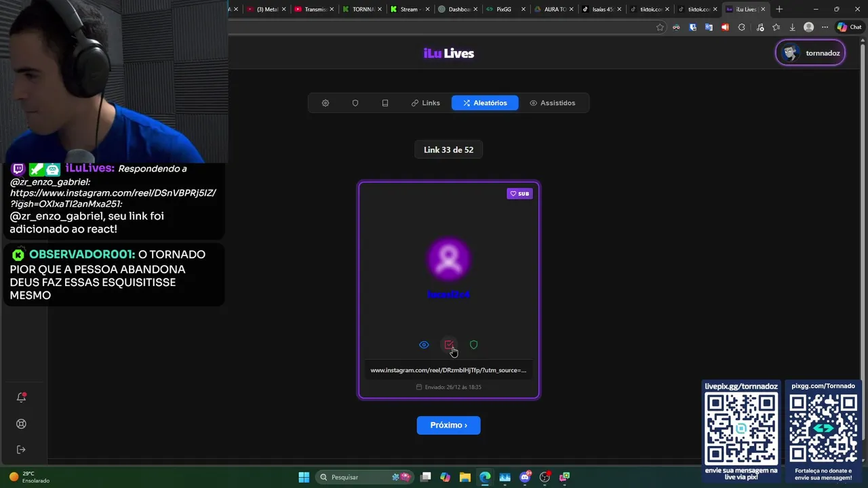Click the iLu Lives logo

click(448, 54)
